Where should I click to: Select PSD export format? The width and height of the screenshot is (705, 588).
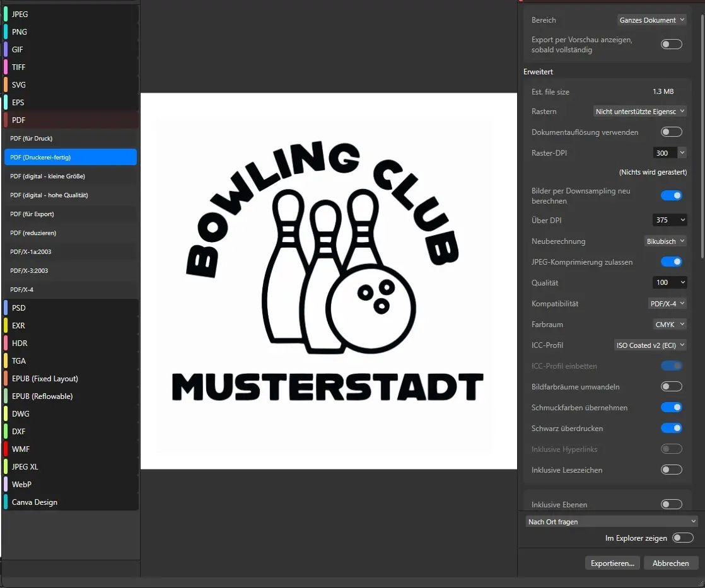[x=71, y=308]
